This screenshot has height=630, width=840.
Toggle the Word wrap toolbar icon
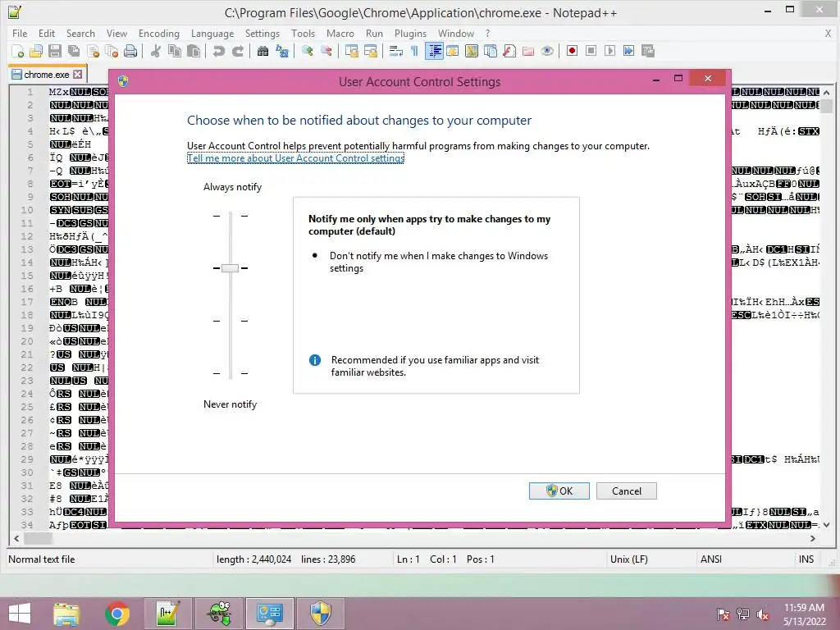click(396, 51)
